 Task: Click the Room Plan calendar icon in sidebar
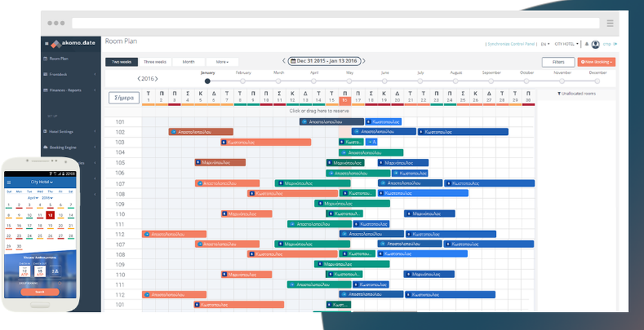point(45,59)
